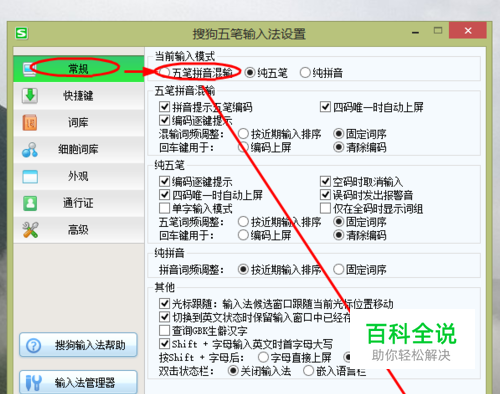This screenshot has width=500, height=394.
Task: Maximize the settings window
Action: (438, 31)
